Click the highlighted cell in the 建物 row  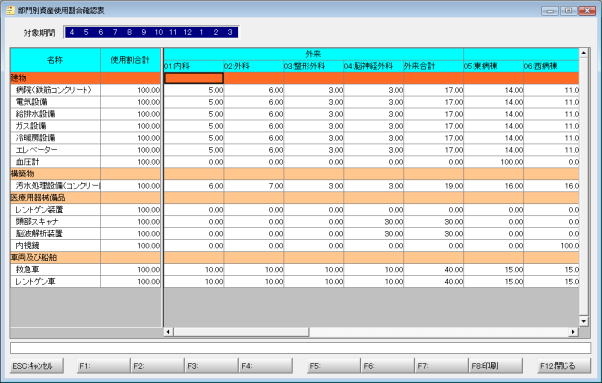194,78
